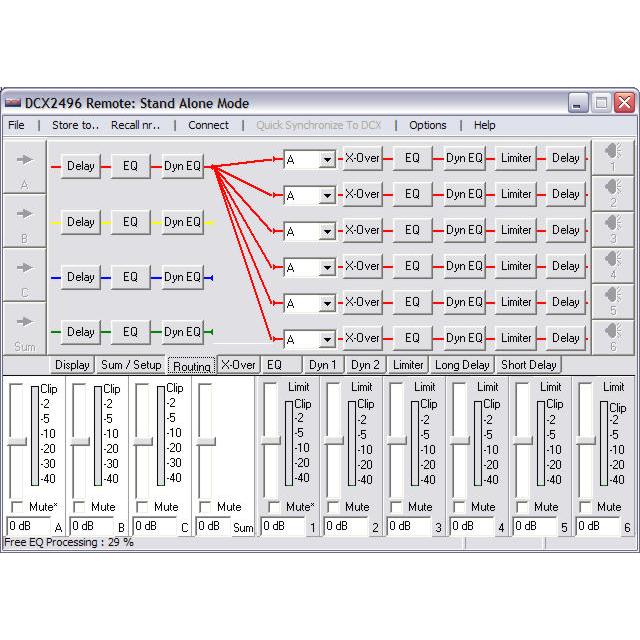The image size is (640, 640).
Task: Click output 2 Limiter button
Action: pyautogui.click(x=516, y=194)
